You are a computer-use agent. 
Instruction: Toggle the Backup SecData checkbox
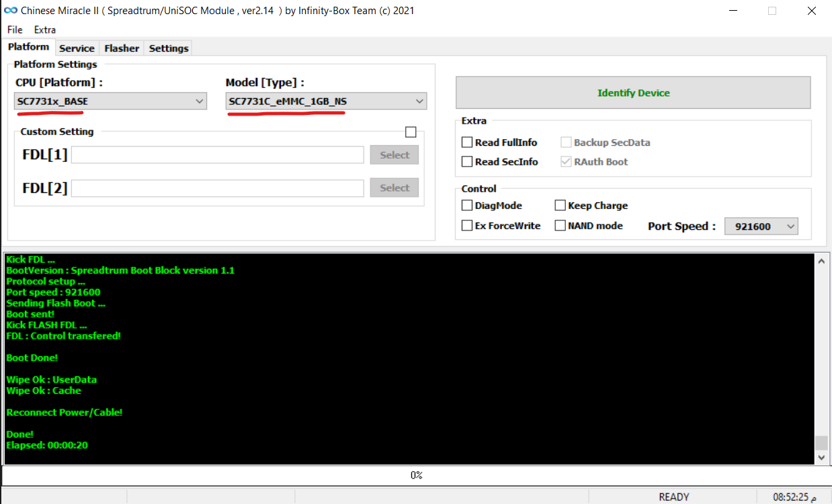click(x=566, y=142)
